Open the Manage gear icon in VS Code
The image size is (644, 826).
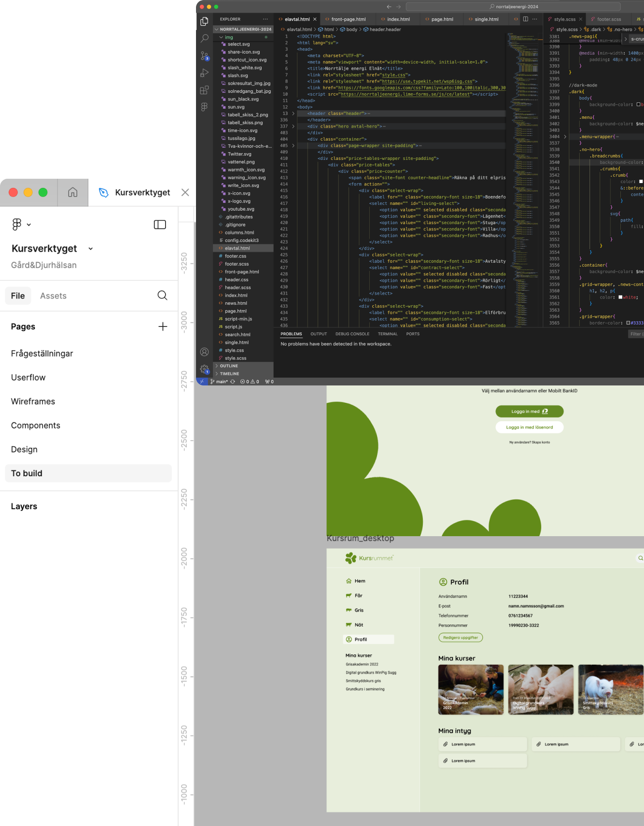204,369
